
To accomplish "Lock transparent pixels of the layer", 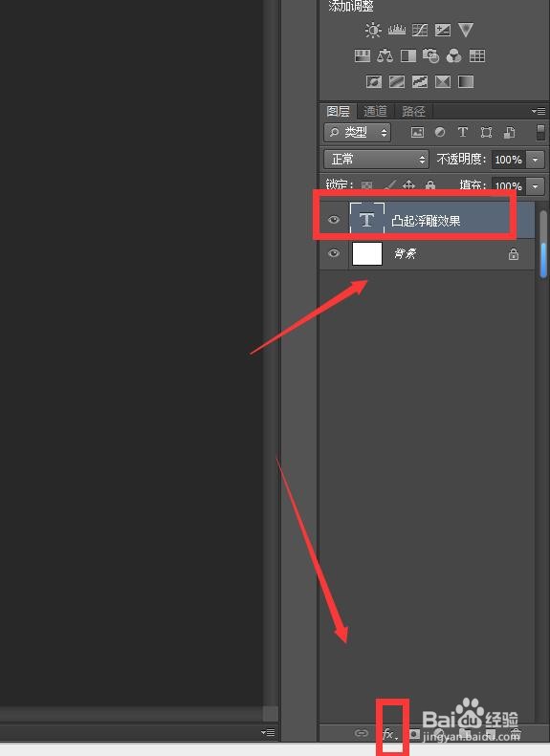I will tap(367, 184).
